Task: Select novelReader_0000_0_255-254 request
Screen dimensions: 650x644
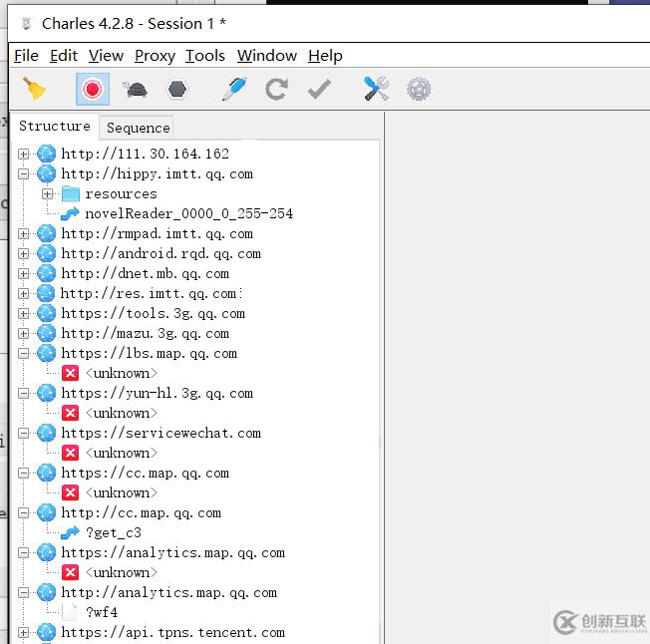Action: (x=188, y=214)
